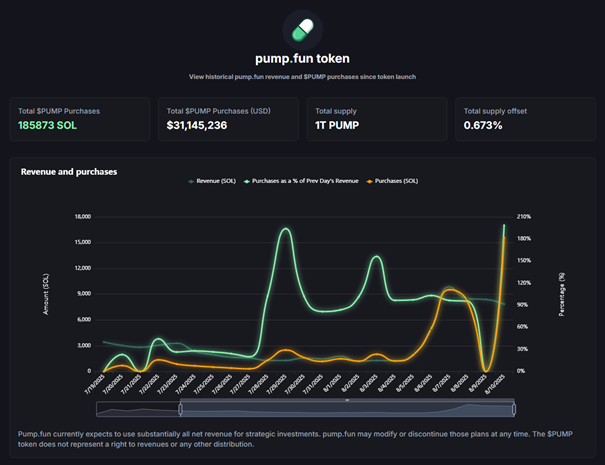Toggle the Revenue (SOL) legend series
Screen dimensions: 605x465
pos(212,181)
